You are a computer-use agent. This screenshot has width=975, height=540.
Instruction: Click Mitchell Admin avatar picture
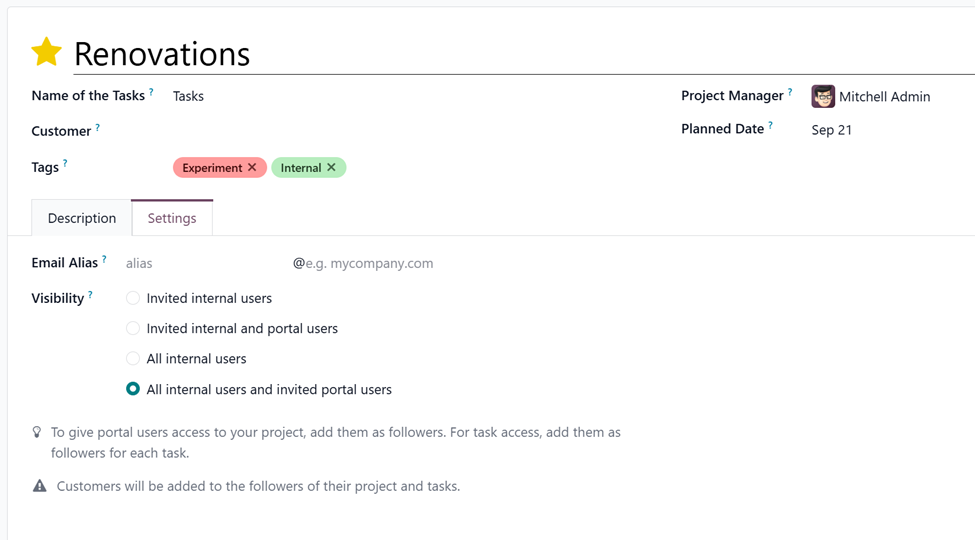823,96
